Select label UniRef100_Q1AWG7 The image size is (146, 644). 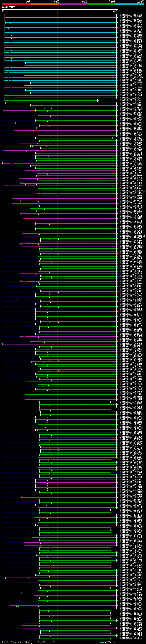point(131,115)
